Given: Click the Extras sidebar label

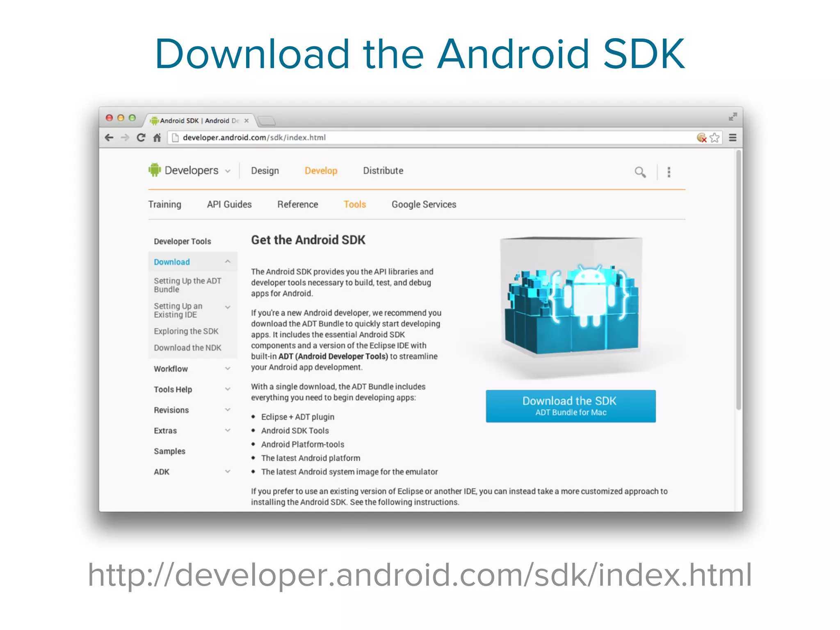Looking at the screenshot, I should [165, 431].
